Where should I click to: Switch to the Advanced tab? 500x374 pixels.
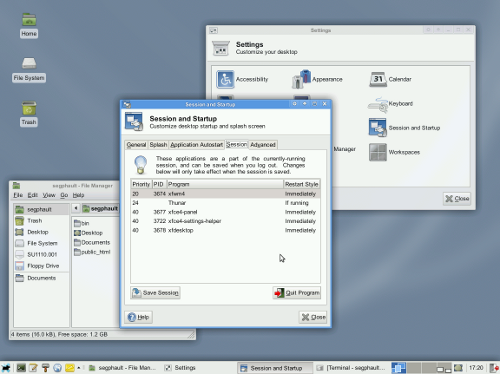263,145
